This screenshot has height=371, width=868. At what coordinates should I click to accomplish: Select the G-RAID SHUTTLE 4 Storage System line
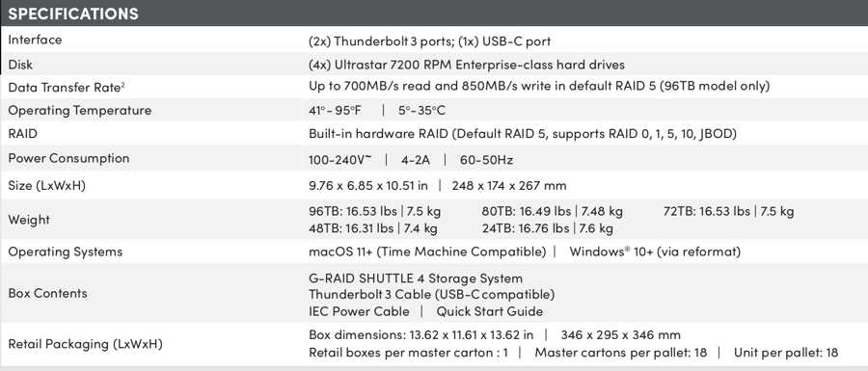[416, 278]
